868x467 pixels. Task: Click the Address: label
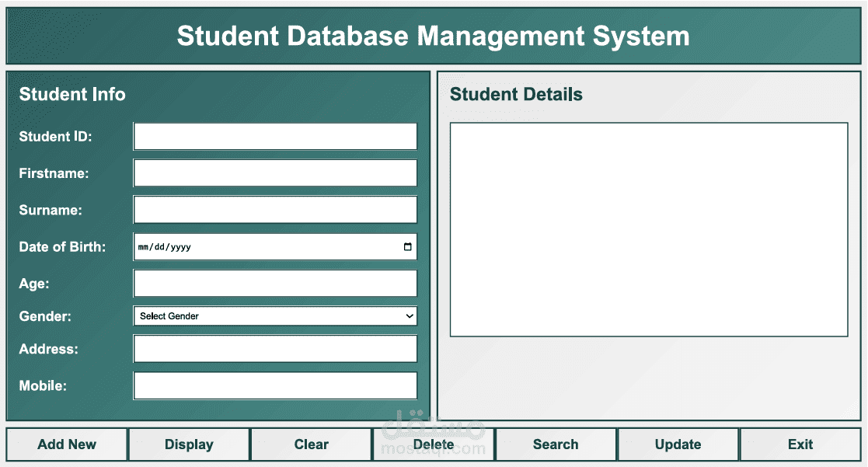[x=48, y=349]
